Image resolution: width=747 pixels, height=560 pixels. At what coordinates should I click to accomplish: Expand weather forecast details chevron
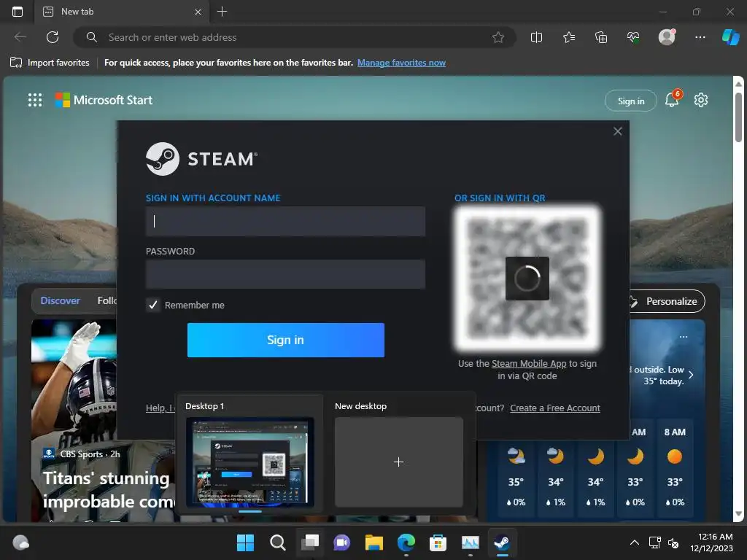tap(692, 375)
